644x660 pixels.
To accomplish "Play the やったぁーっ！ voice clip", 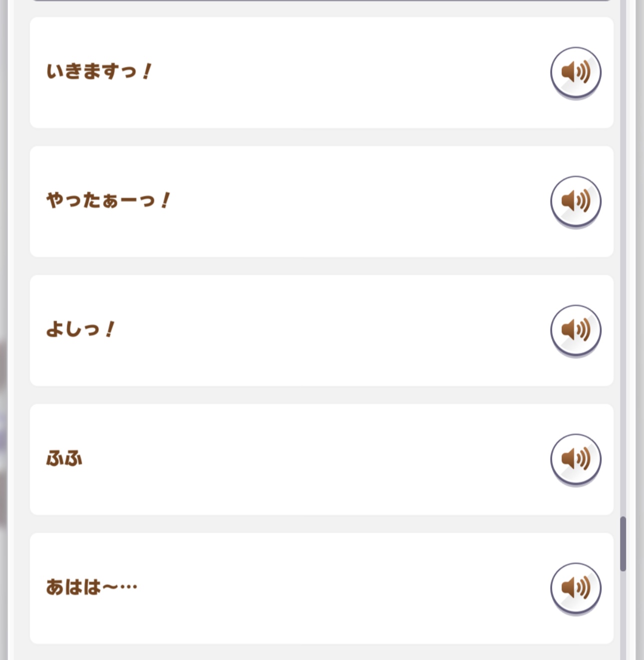I will click(x=576, y=201).
